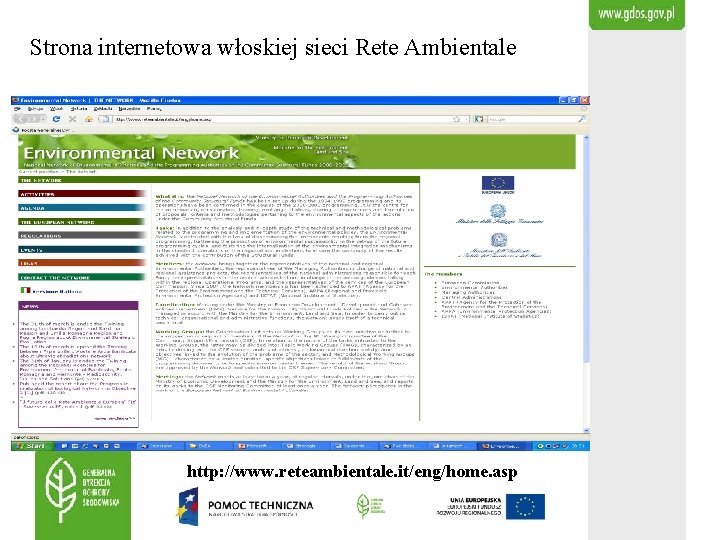The width and height of the screenshot is (720, 540).
Task: Click the search magnifier icon in Firefox
Action: (582, 119)
